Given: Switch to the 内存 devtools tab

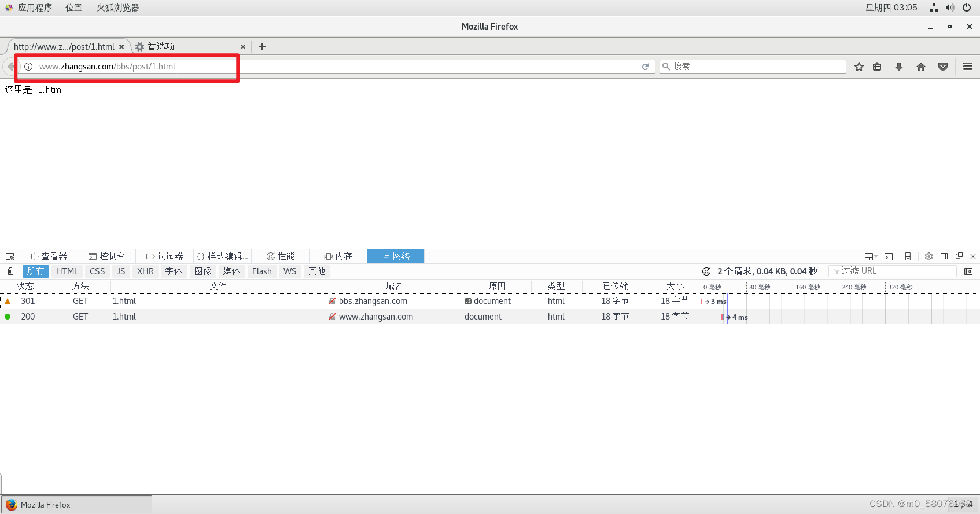Looking at the screenshot, I should pyautogui.click(x=338, y=256).
